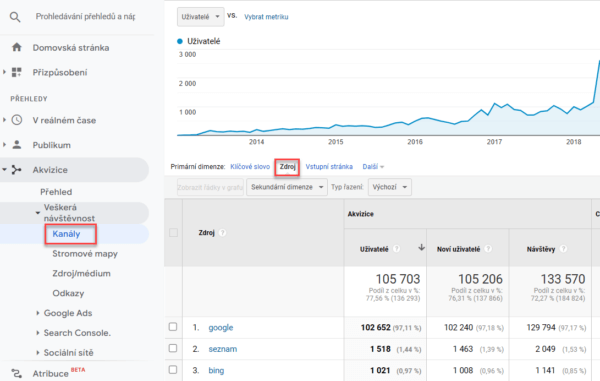Expand V reálném čase section arrow

click(x=5, y=120)
